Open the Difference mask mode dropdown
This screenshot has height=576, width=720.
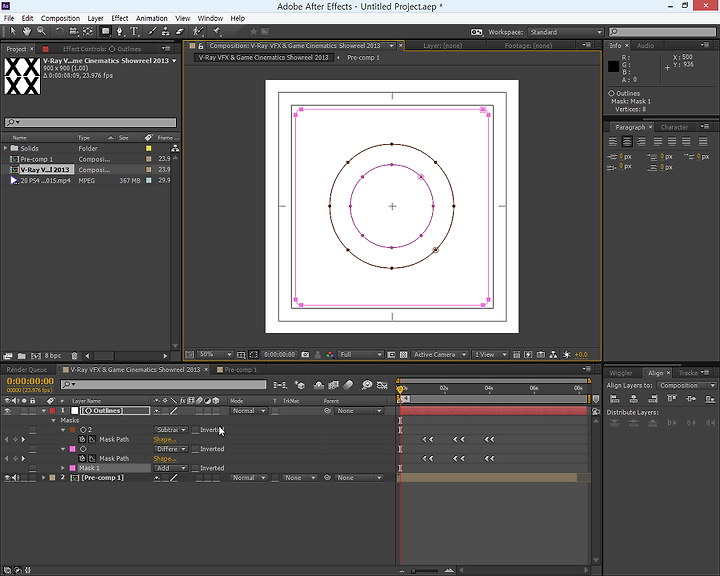point(170,449)
